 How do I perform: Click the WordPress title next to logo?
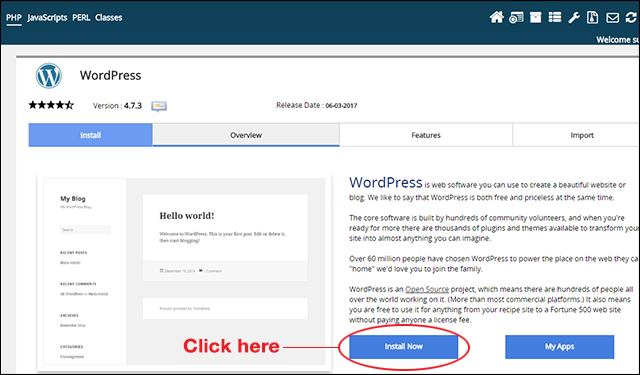[x=111, y=75]
